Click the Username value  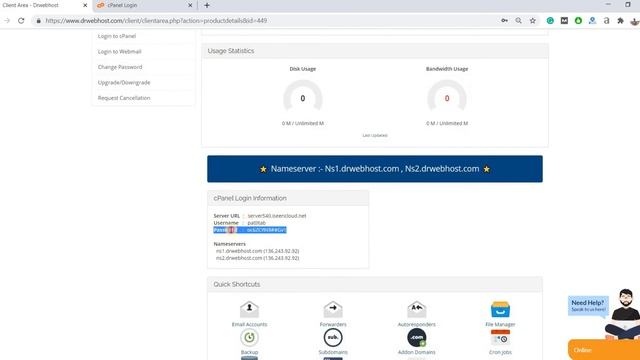point(257,223)
